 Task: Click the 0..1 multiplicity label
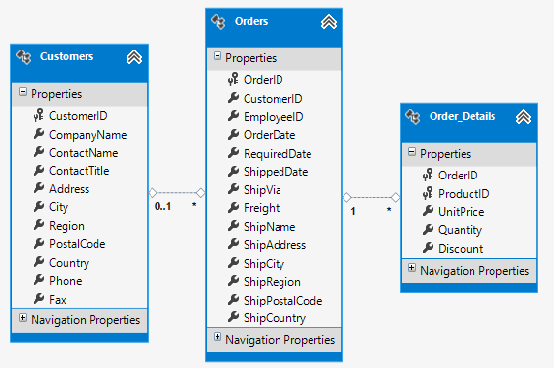(x=163, y=206)
